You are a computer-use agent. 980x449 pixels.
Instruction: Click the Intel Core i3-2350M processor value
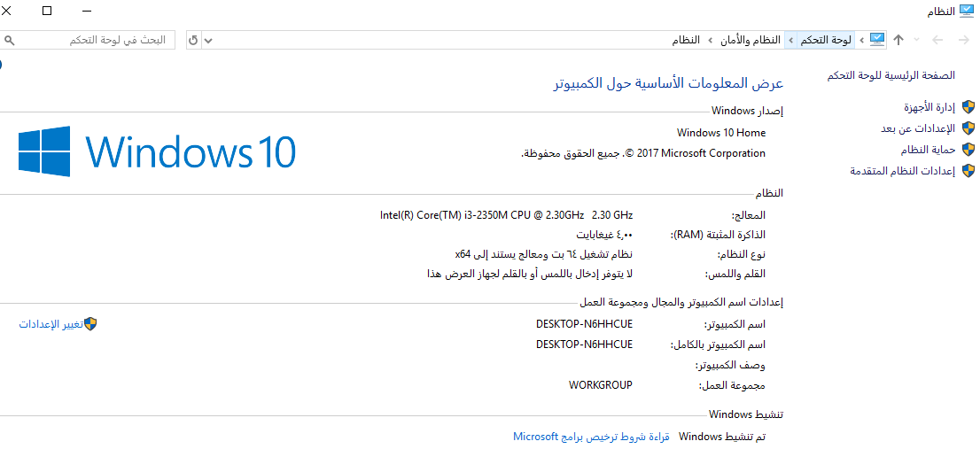[x=506, y=215]
